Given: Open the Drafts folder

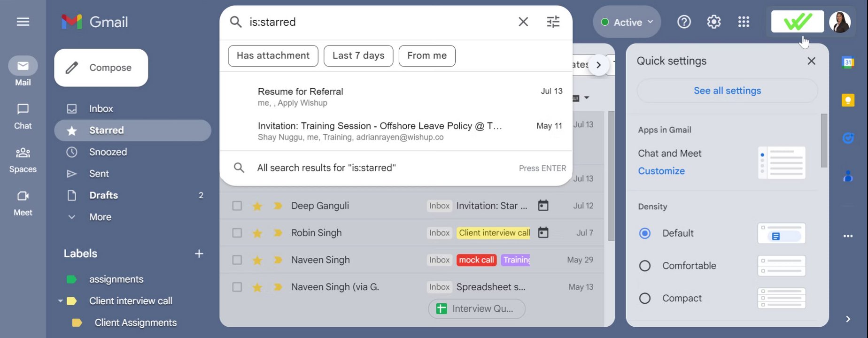Looking at the screenshot, I should click(104, 195).
